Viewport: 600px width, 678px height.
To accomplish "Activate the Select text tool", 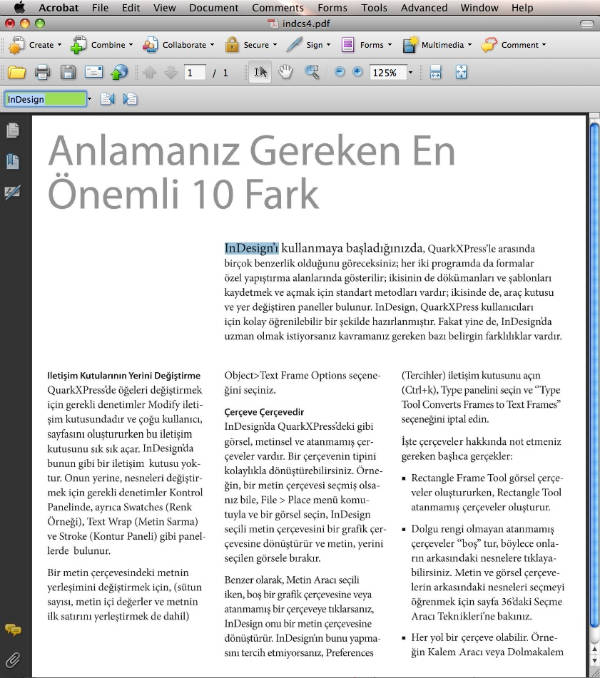I will [x=260, y=72].
